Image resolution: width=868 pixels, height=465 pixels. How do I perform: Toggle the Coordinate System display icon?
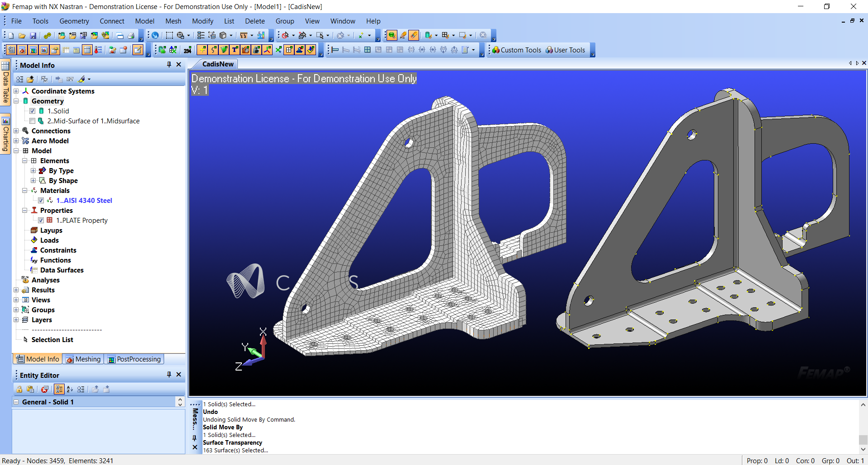tap(267, 50)
